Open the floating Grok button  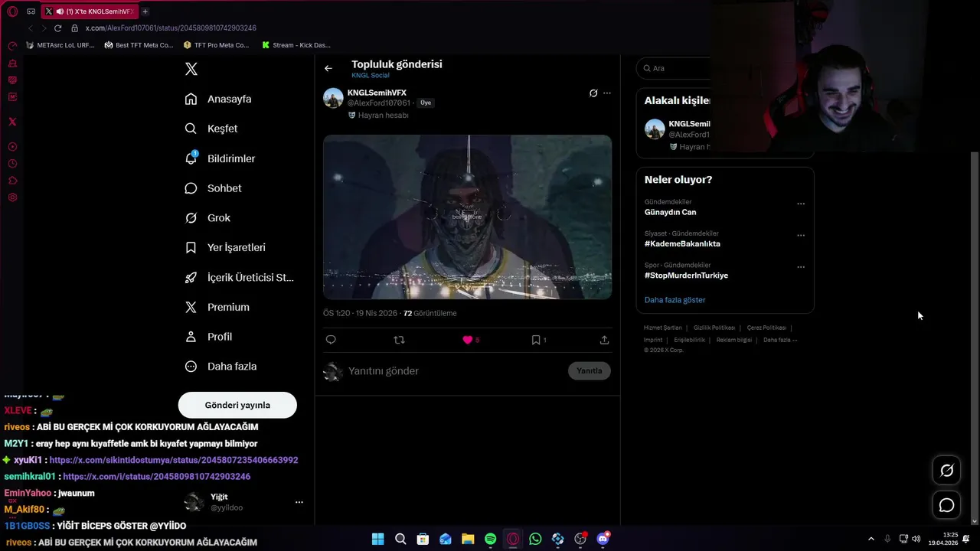(x=947, y=471)
